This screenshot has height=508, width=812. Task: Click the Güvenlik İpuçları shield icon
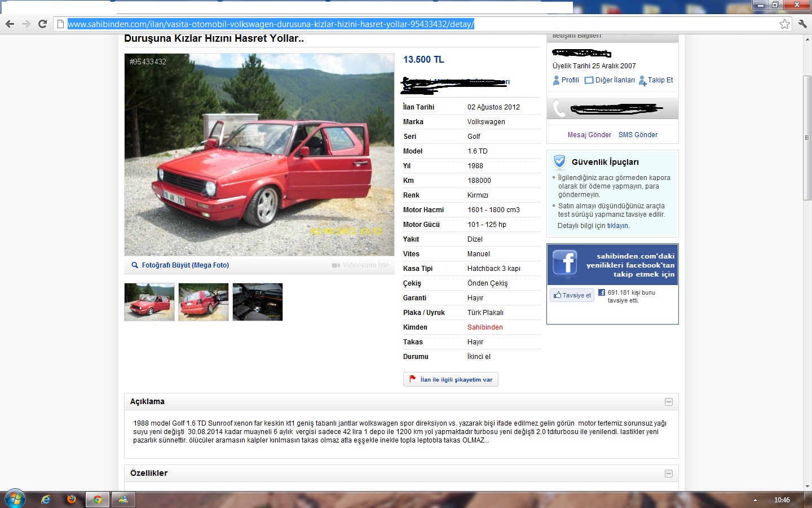pos(559,162)
